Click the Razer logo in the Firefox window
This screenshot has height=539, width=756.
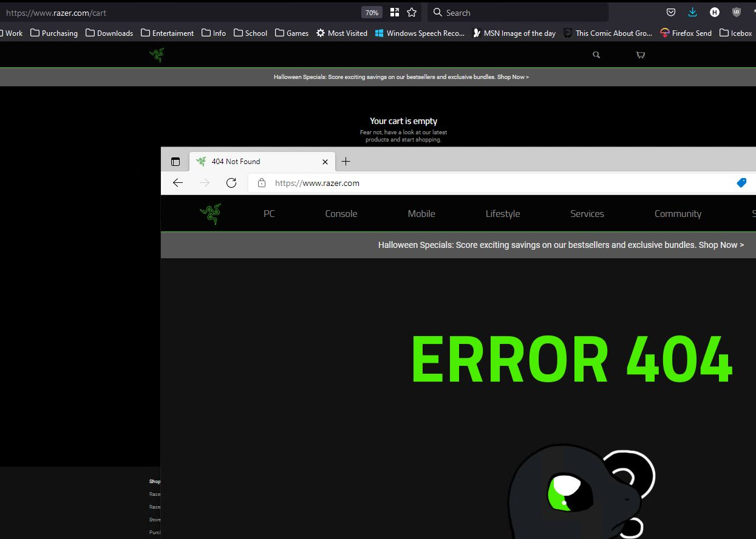tap(157, 55)
